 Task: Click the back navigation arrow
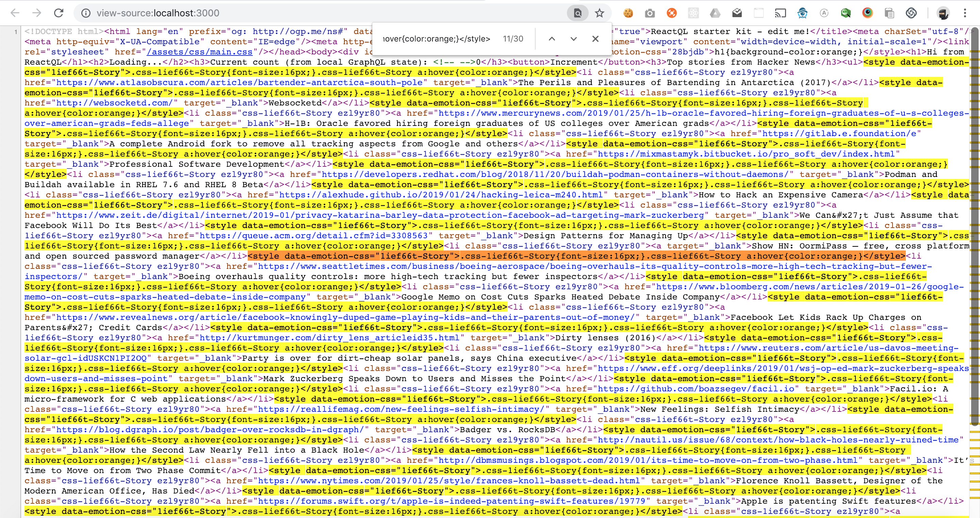click(15, 13)
